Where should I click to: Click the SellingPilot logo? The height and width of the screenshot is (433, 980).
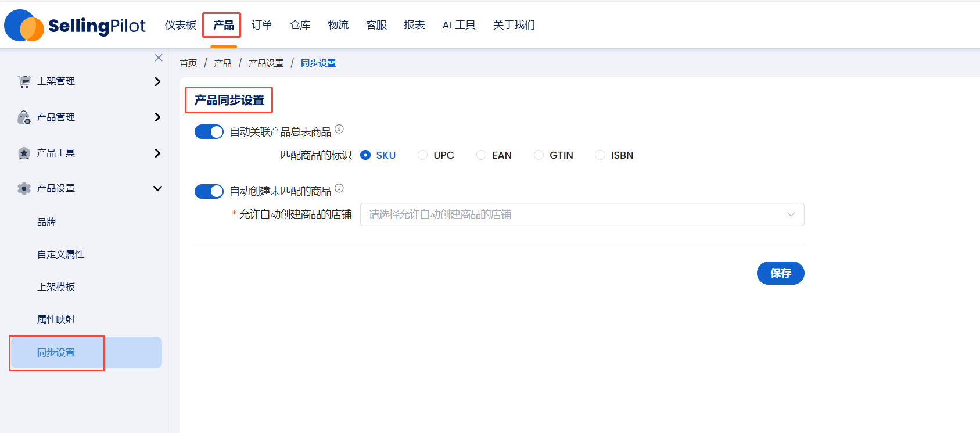pos(75,26)
